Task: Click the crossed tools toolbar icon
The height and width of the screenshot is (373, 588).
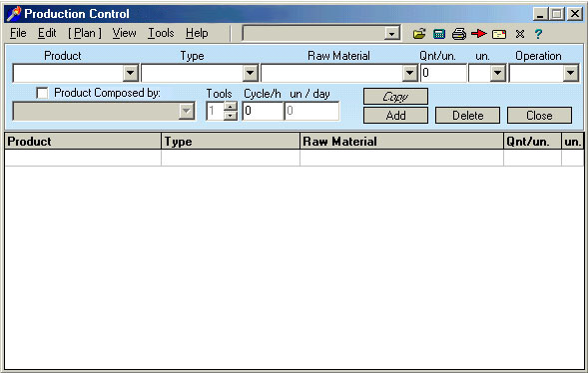Action: (520, 34)
